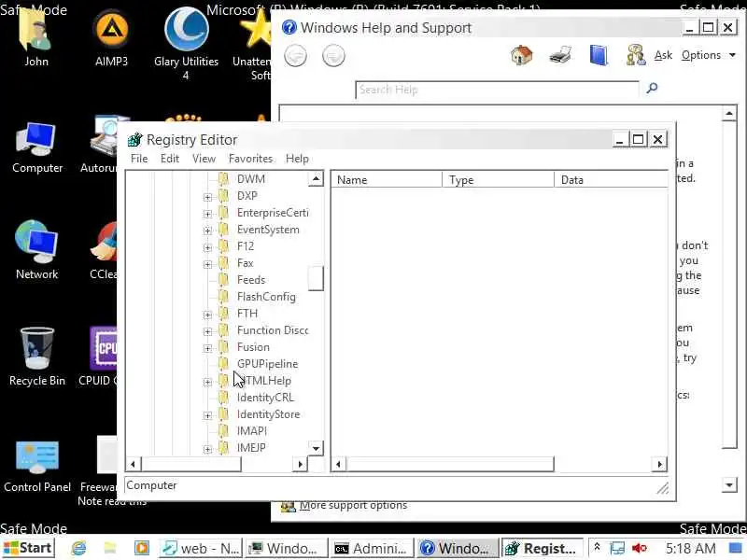This screenshot has height=560, width=747.
Task: Expand the EnterpriseCerti registry key
Action: tap(207, 214)
